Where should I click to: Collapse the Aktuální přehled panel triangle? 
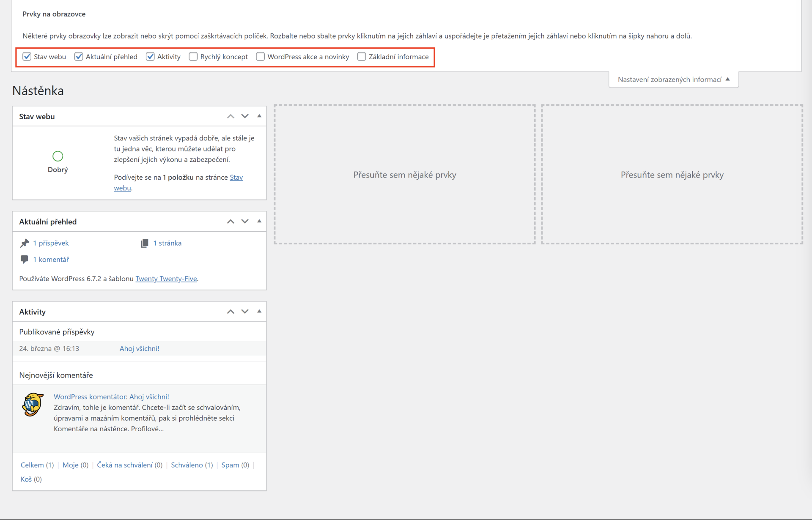point(259,221)
